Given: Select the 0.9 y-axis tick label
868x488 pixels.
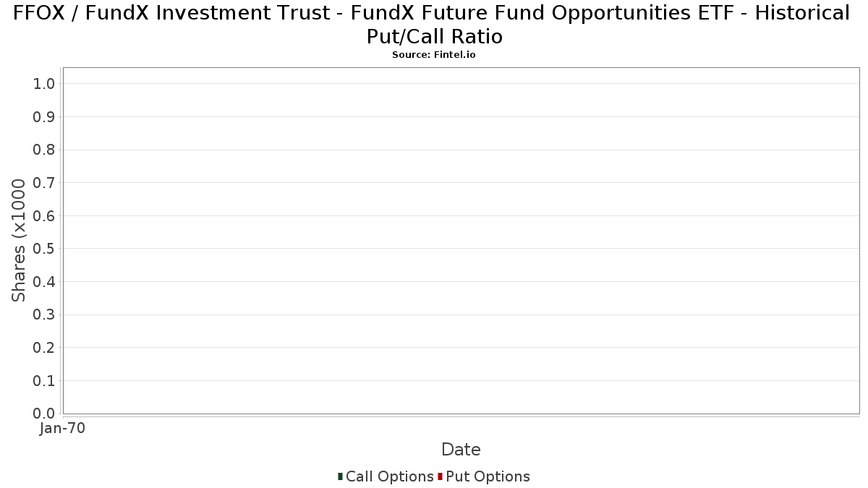Looking at the screenshot, I should click(44, 117).
